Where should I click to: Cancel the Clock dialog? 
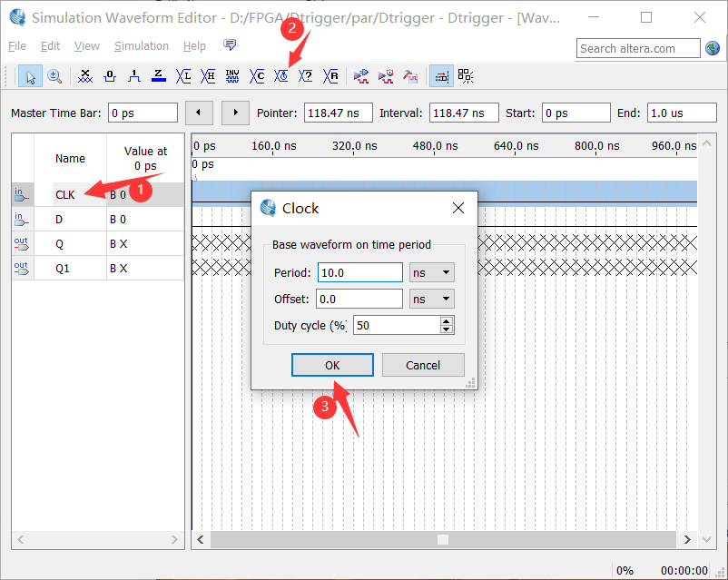point(423,365)
